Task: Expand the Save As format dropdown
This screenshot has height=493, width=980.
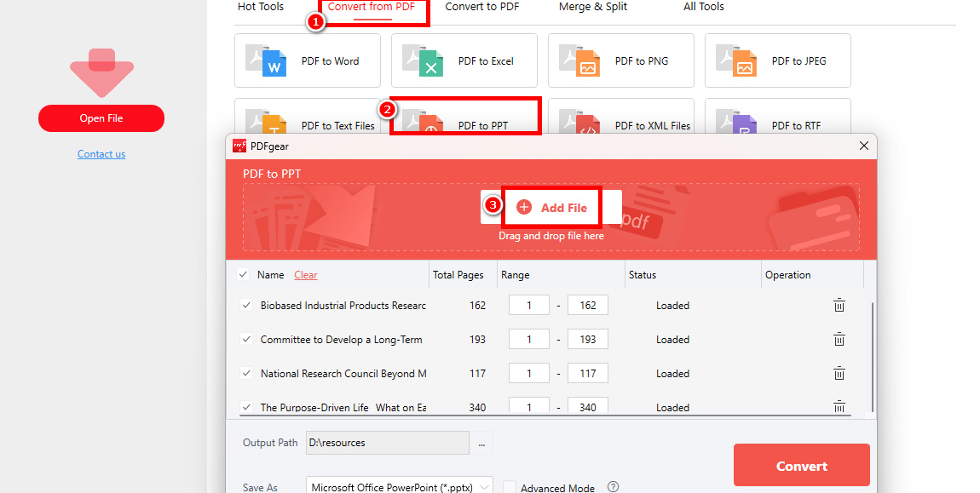Action: pyautogui.click(x=400, y=485)
